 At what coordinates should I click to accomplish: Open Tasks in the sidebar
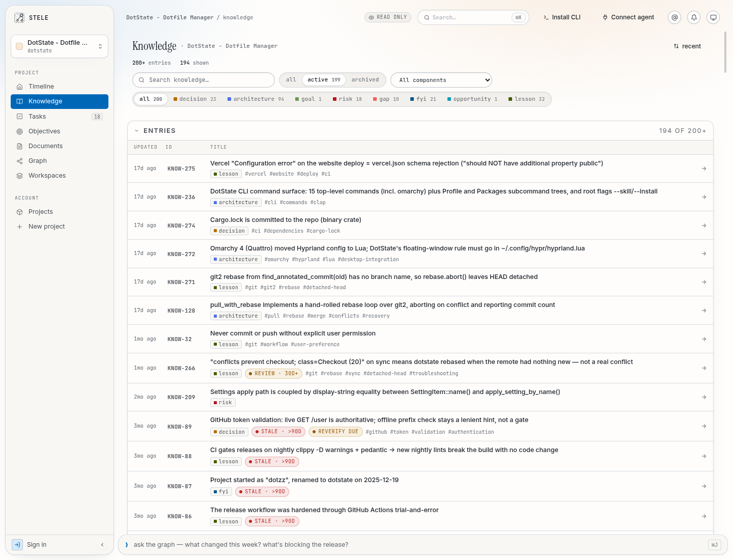click(60, 117)
